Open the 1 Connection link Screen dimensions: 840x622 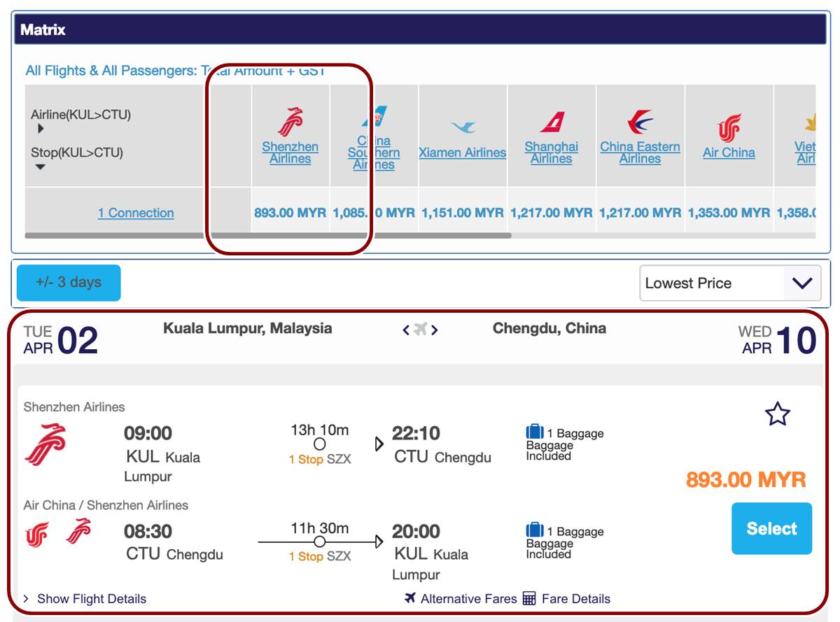[x=136, y=213]
